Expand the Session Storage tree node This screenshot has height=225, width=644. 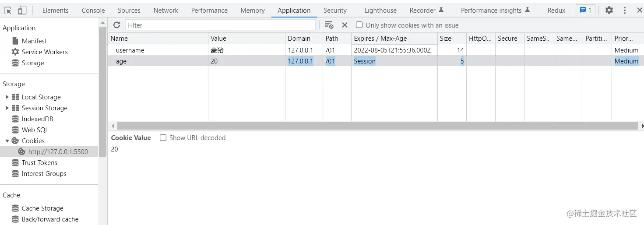(x=7, y=108)
